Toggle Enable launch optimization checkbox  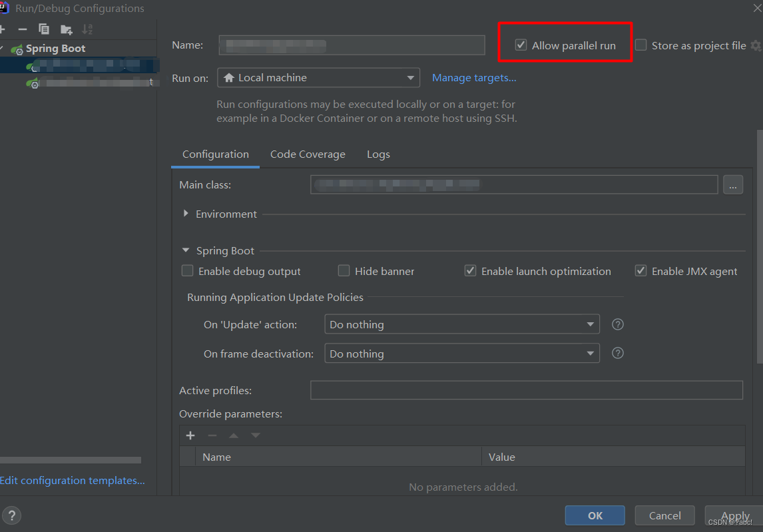[x=470, y=270]
